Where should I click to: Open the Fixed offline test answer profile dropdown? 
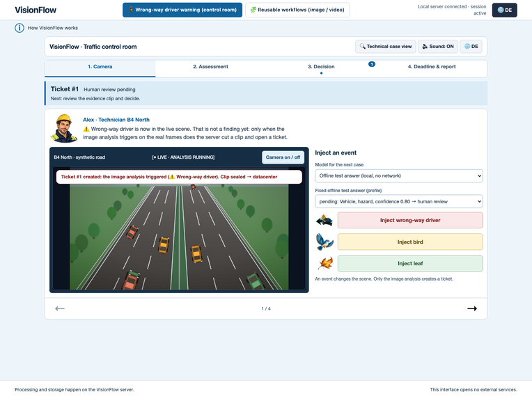tap(399, 201)
